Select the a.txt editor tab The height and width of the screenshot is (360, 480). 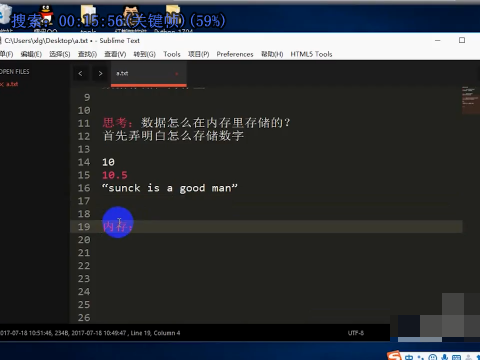coord(149,74)
